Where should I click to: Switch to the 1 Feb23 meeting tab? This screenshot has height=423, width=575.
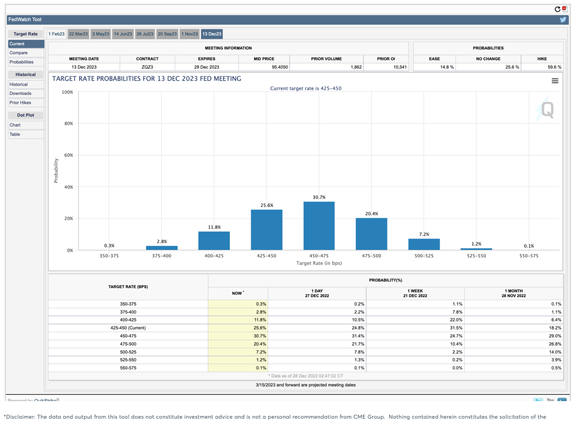56,34
